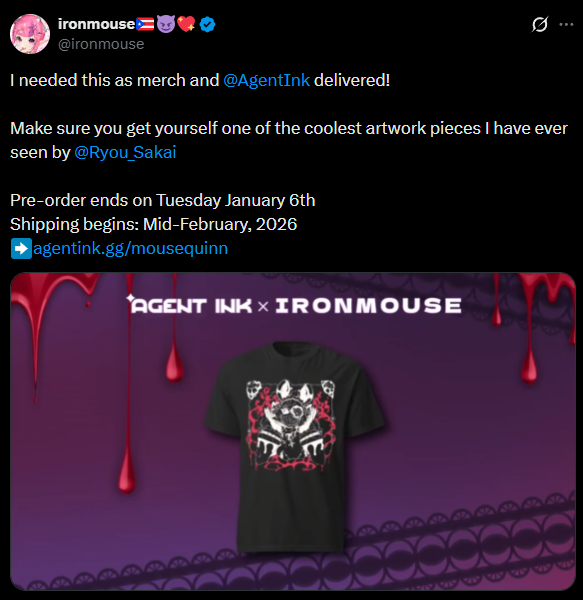Click the ironmouse display name

pyautogui.click(x=96, y=24)
